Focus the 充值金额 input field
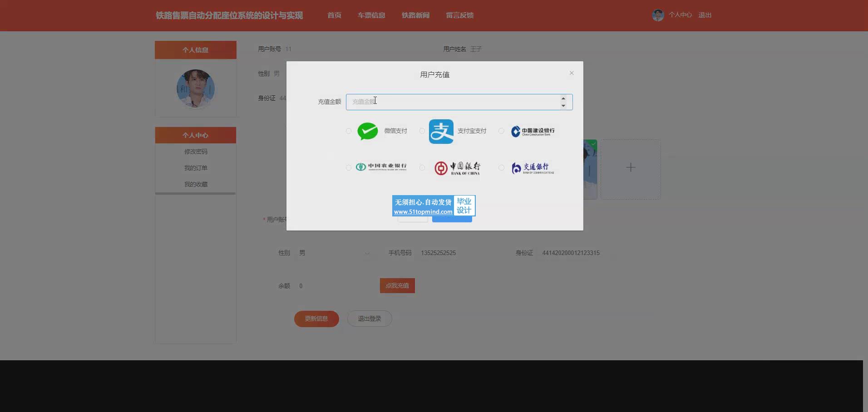The image size is (868, 412). coord(459,102)
